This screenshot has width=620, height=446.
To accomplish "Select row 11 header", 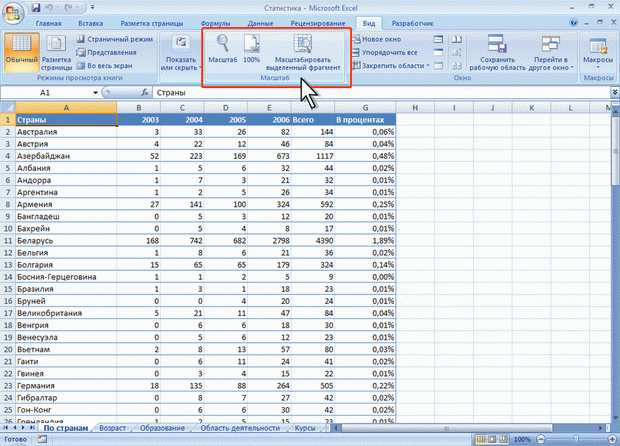I will [8, 240].
